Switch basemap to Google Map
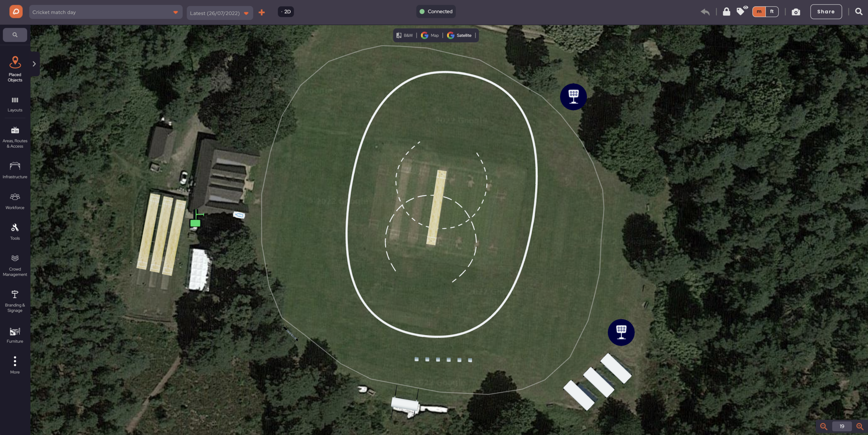Screen dimensions: 868x435 click(x=430, y=35)
